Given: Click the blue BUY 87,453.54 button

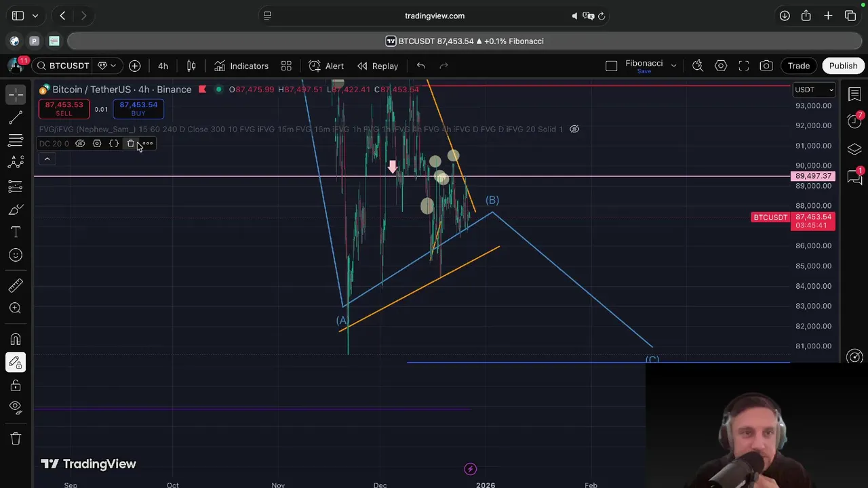Looking at the screenshot, I should (138, 108).
